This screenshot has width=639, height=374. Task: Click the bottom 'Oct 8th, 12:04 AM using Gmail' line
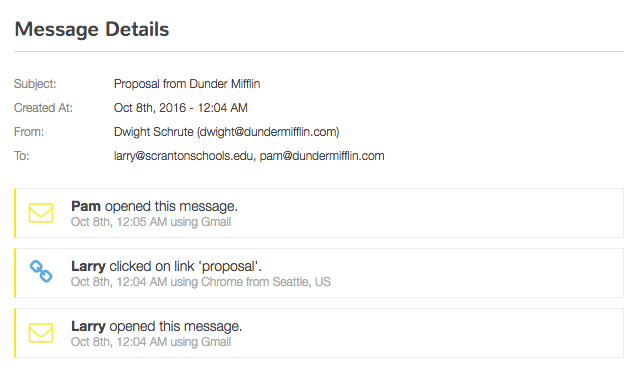point(151,342)
